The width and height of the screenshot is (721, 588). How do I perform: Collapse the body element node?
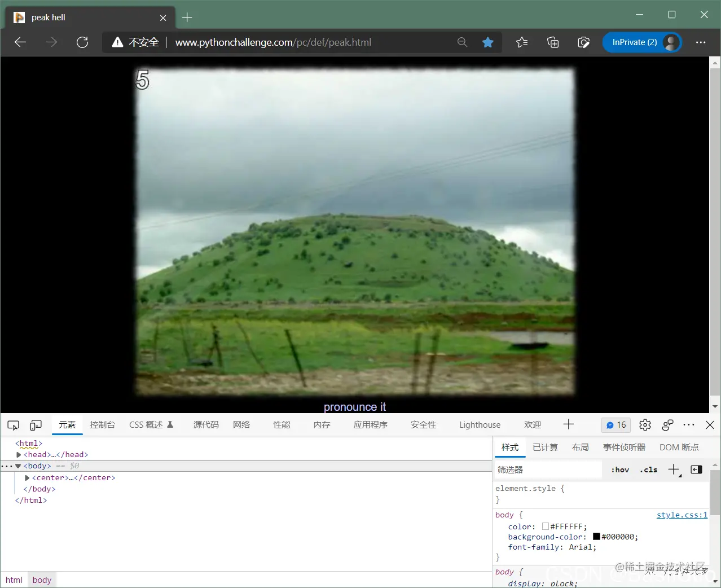pos(18,466)
